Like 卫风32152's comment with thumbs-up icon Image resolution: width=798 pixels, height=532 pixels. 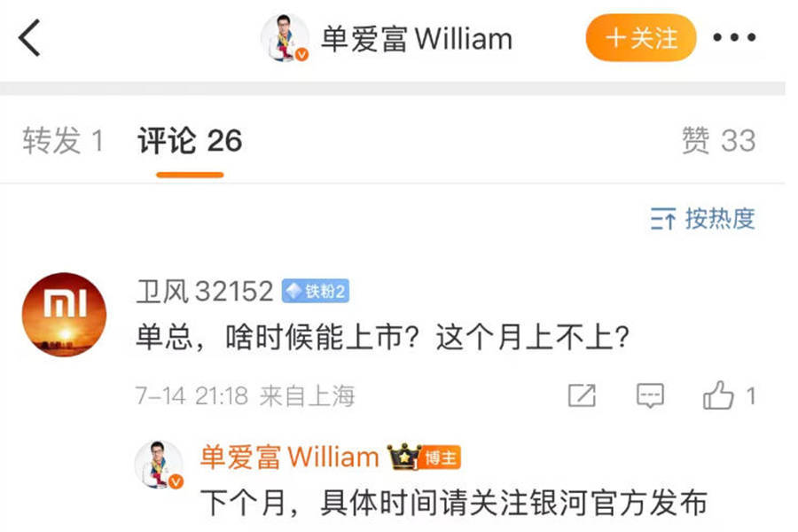click(x=718, y=395)
